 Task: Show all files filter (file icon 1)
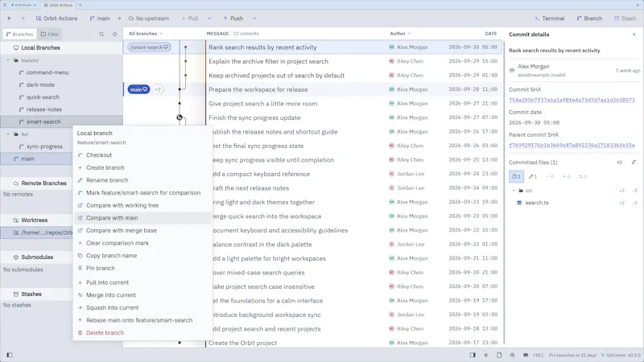pyautogui.click(x=516, y=176)
